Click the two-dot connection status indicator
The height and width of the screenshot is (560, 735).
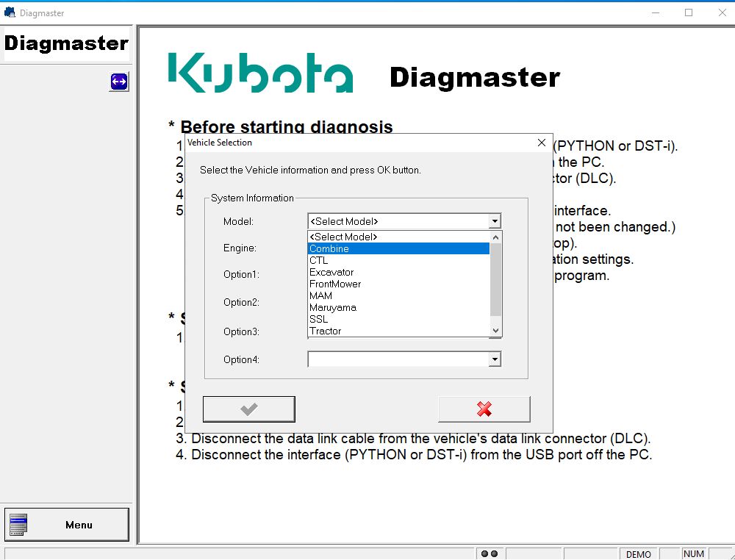[490, 554]
